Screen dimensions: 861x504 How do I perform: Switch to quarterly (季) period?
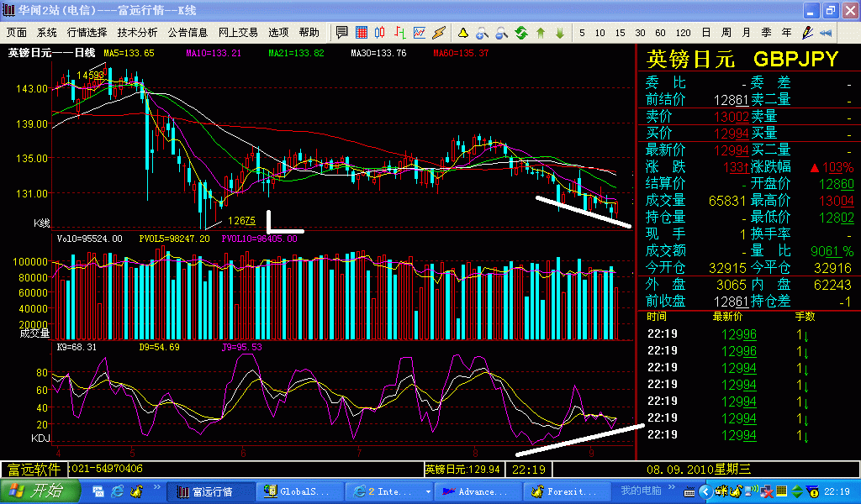tap(767, 33)
